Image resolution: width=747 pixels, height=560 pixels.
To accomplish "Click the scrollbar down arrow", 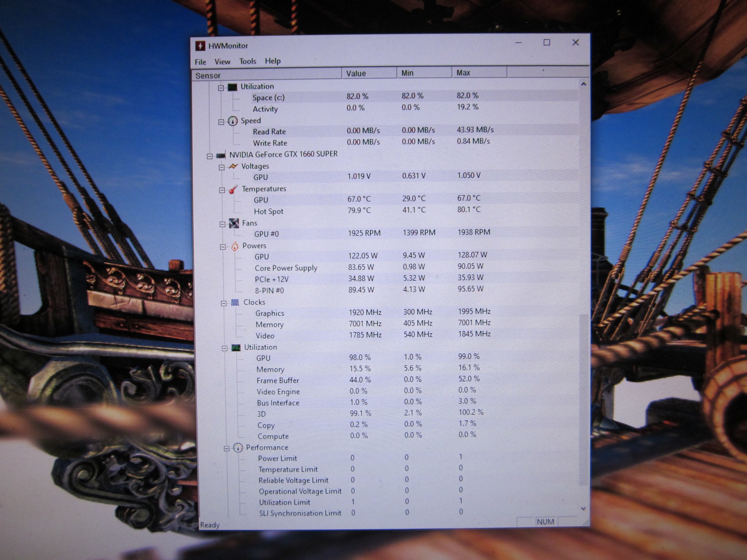I will pos(583,508).
